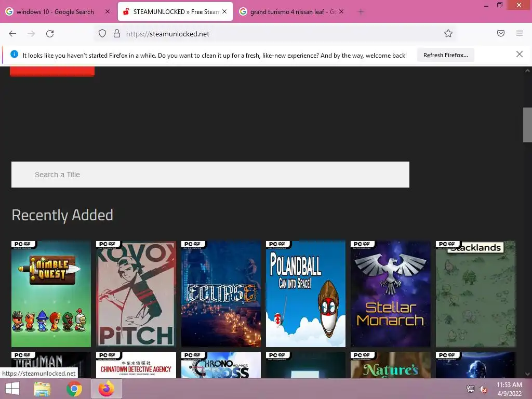Select the STEAMUNLOCKED tab
The width and height of the screenshot is (532, 399).
[x=176, y=12]
